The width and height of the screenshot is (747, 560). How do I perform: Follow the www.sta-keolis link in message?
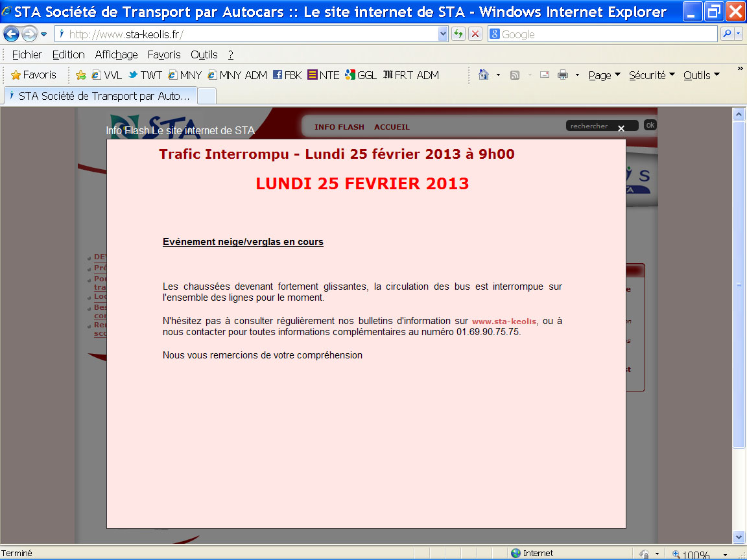(x=504, y=321)
